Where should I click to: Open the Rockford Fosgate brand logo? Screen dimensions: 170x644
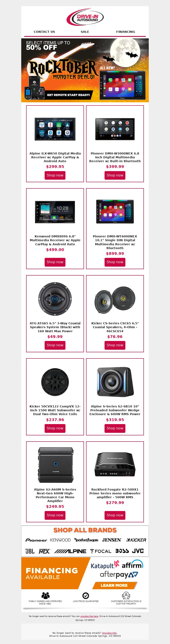(86, 540)
